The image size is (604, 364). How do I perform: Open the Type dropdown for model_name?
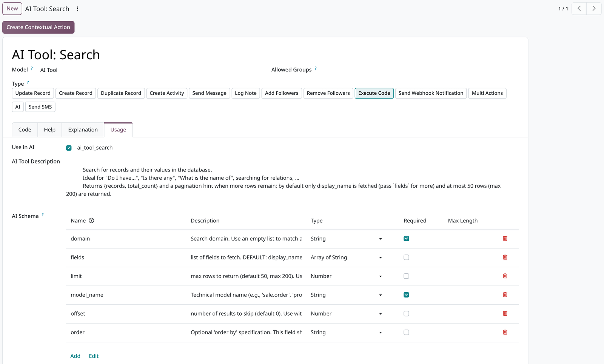[347, 295]
